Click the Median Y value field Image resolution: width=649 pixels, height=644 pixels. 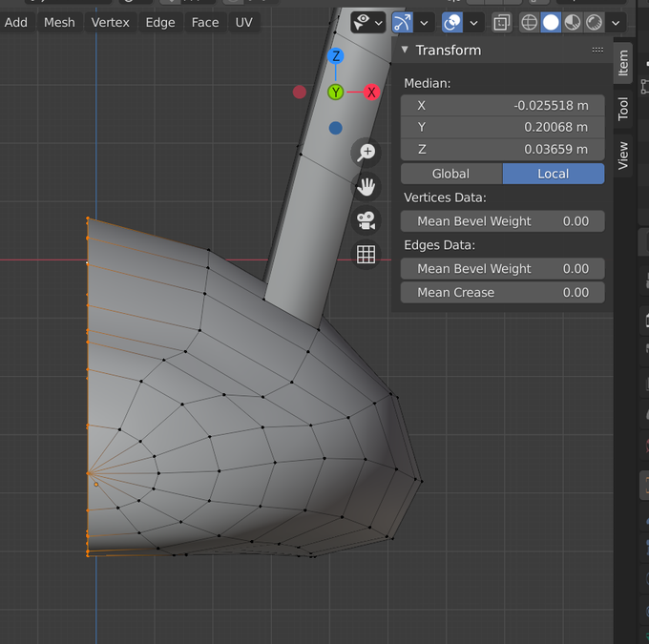502,127
